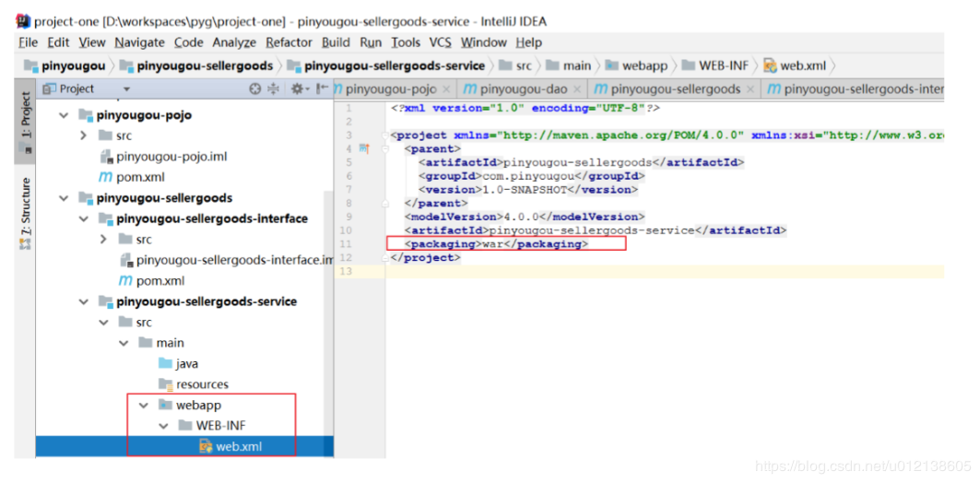Collapse src under pinyougou-sellergoods-service
The image size is (980, 483).
pyautogui.click(x=103, y=323)
